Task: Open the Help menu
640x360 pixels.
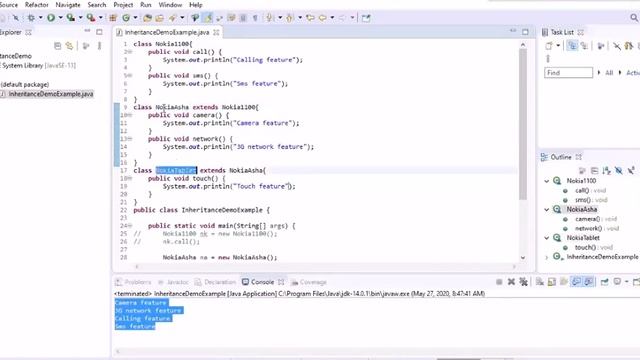Action: [196, 5]
